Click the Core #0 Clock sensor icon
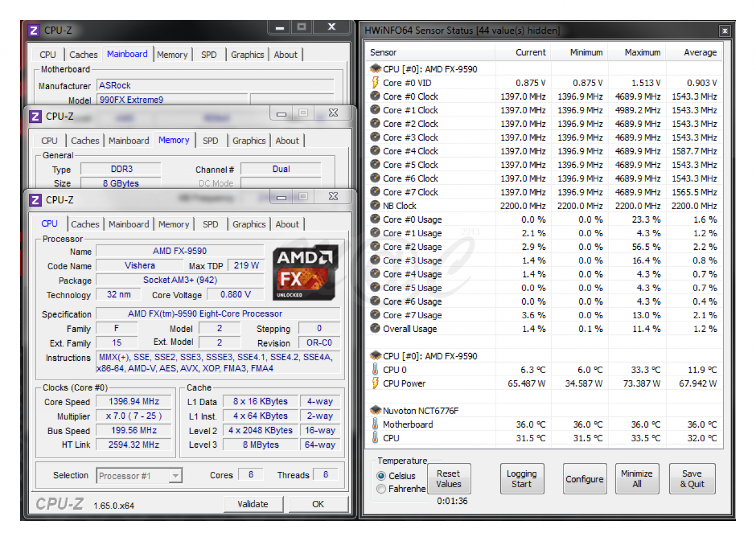756x541 pixels. (x=375, y=96)
